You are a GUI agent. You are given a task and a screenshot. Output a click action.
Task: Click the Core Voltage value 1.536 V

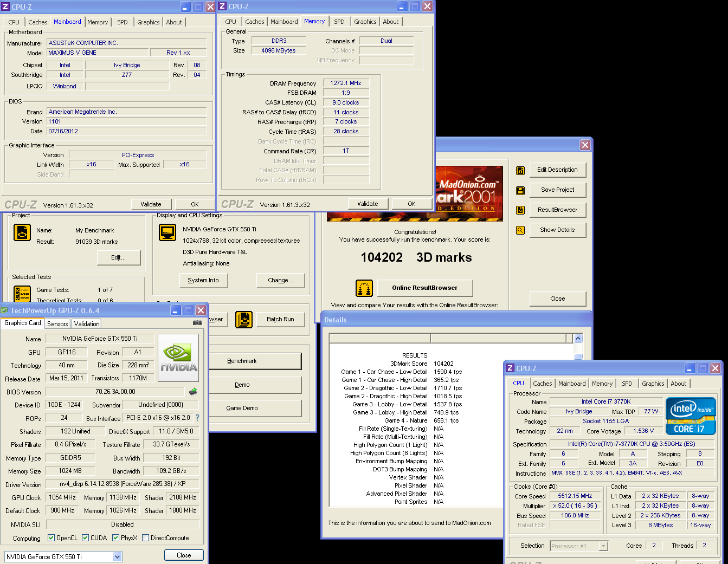pyautogui.click(x=643, y=431)
